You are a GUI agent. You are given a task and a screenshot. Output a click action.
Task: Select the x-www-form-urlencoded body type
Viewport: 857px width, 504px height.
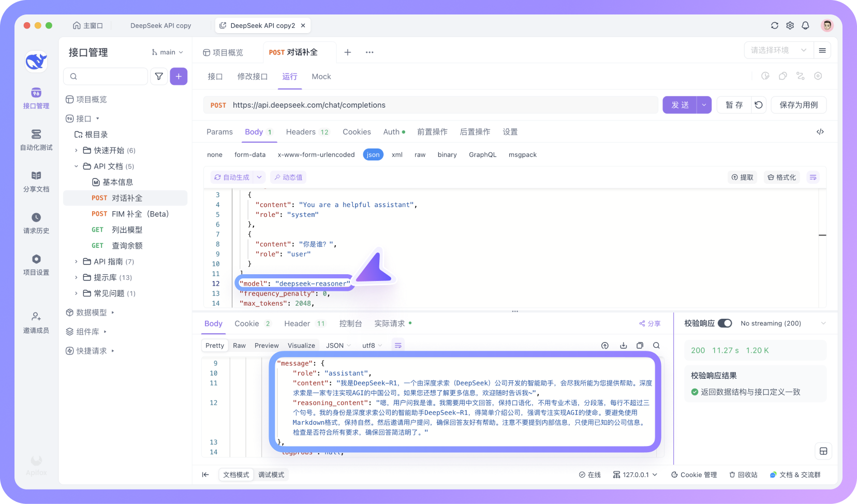click(316, 155)
